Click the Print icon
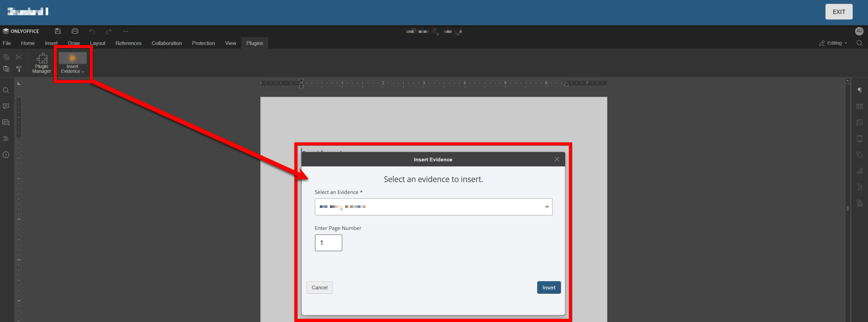Image resolution: width=868 pixels, height=322 pixels. (x=75, y=31)
